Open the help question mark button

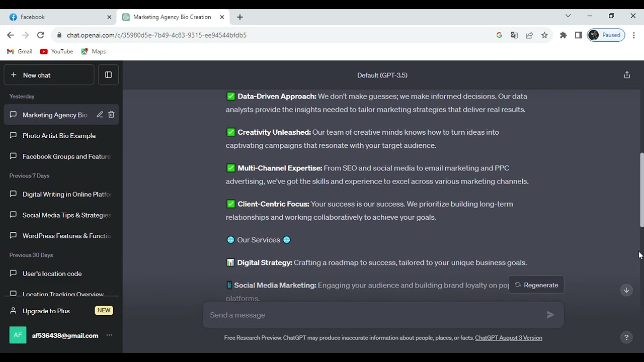pyautogui.click(x=626, y=338)
